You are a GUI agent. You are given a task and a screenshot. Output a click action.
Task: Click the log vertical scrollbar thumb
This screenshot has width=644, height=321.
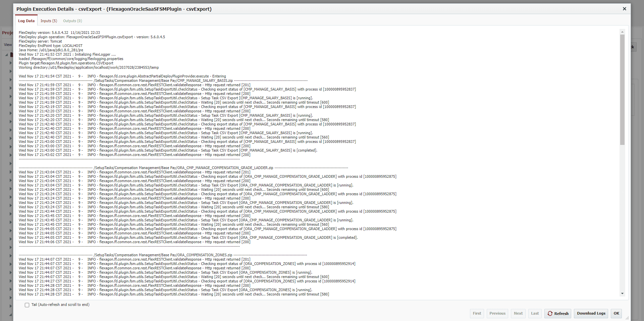[622, 90]
